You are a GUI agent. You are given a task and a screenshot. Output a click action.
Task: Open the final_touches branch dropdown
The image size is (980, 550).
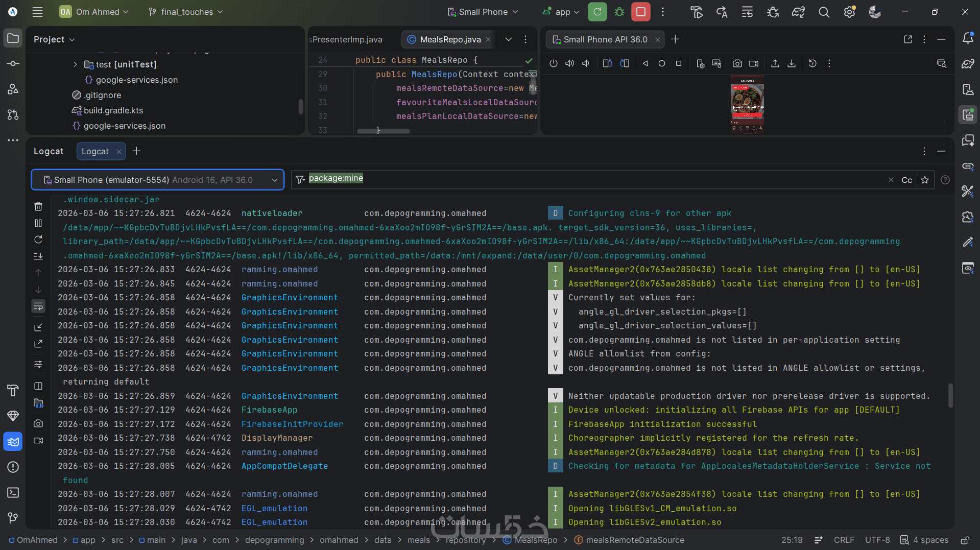pos(186,12)
